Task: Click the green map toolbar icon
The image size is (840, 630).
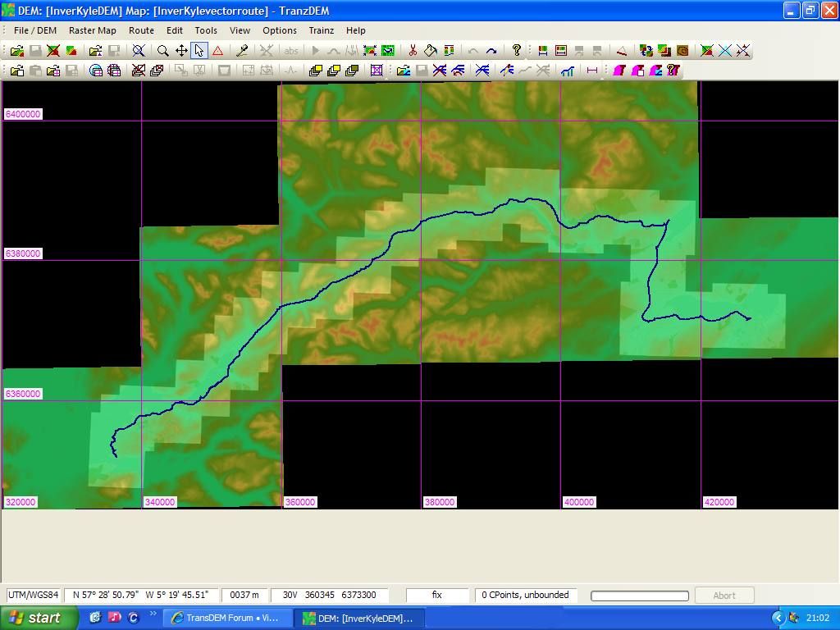Action: (388, 51)
